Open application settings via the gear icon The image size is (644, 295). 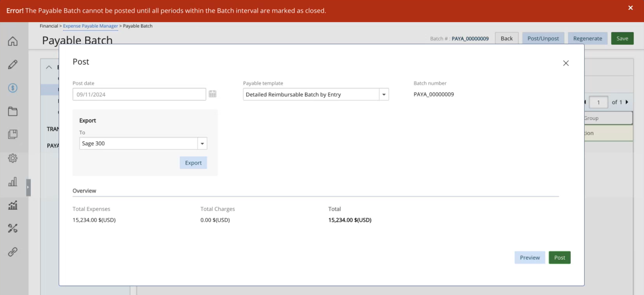12,158
